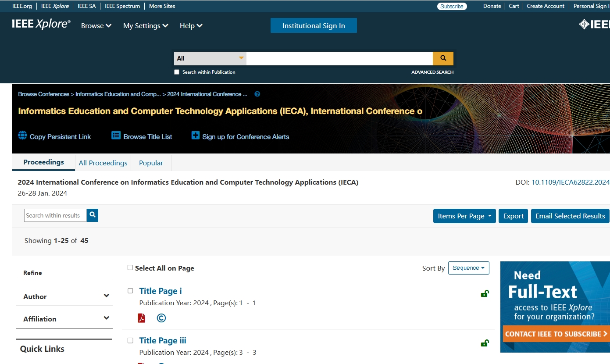Click the Donate link

pyautogui.click(x=492, y=6)
